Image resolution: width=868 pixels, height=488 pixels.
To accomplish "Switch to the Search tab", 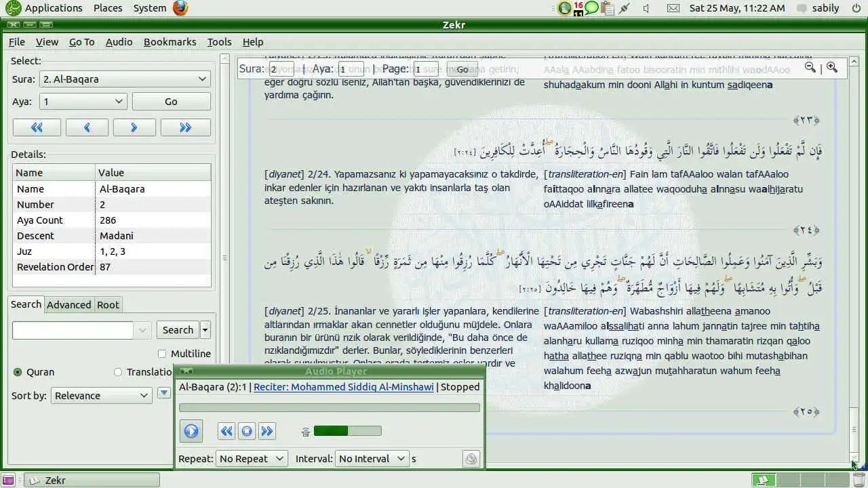I will (x=26, y=304).
